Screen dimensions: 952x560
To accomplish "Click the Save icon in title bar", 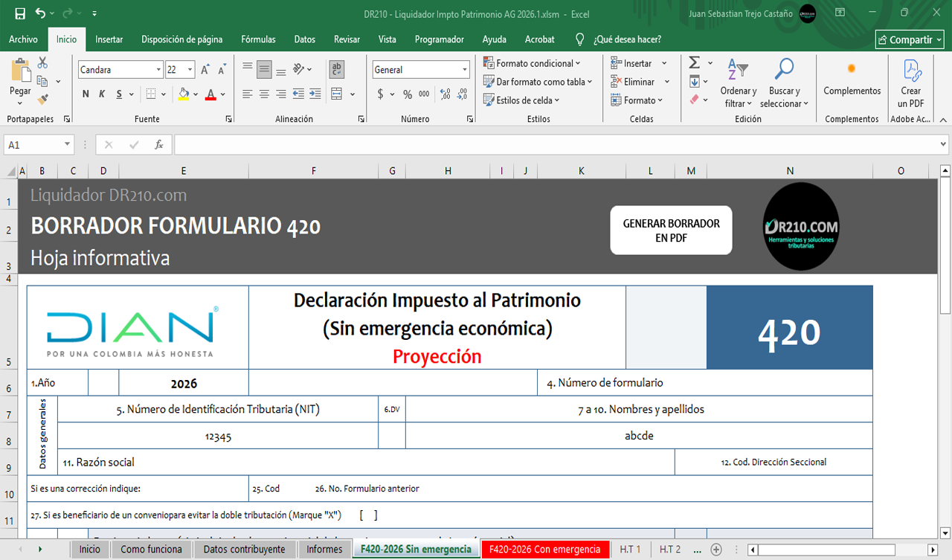I will [20, 13].
